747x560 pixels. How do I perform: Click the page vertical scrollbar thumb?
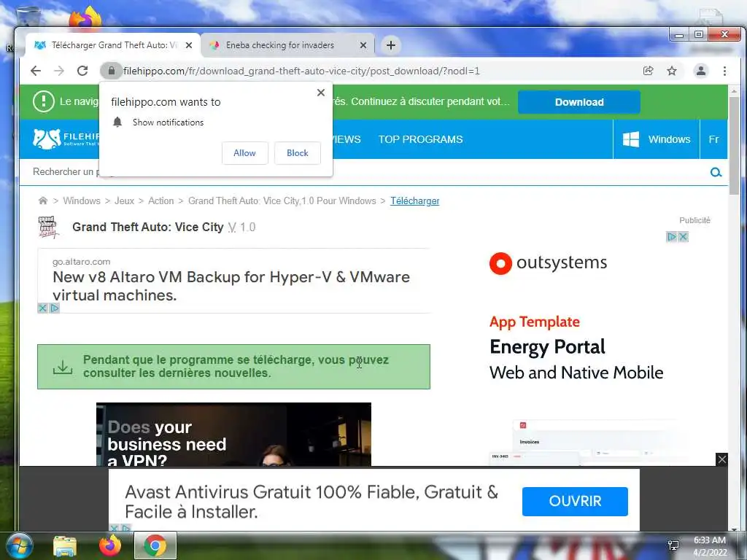[x=734, y=145]
